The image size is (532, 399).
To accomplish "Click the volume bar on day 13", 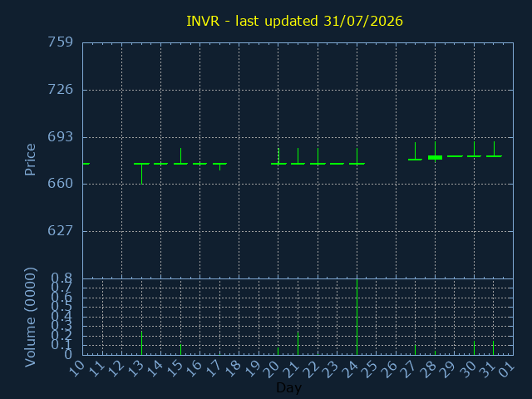I will tap(142, 343).
